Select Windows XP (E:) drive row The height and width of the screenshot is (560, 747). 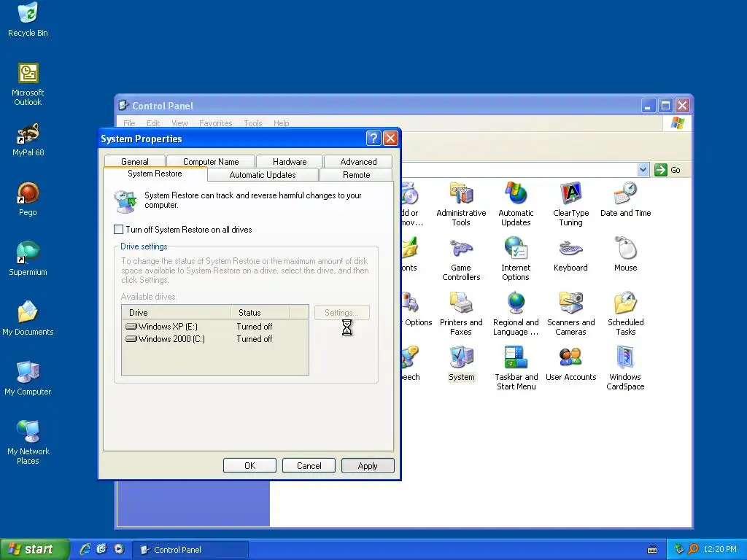tap(215, 326)
